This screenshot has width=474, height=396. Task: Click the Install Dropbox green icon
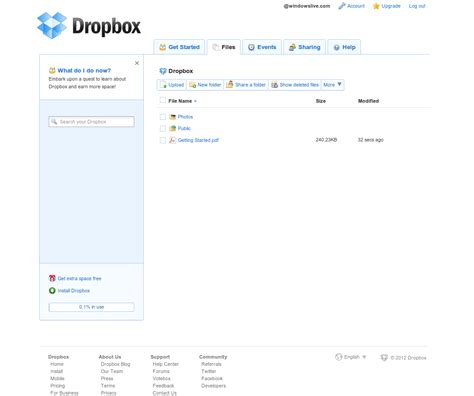click(x=52, y=291)
